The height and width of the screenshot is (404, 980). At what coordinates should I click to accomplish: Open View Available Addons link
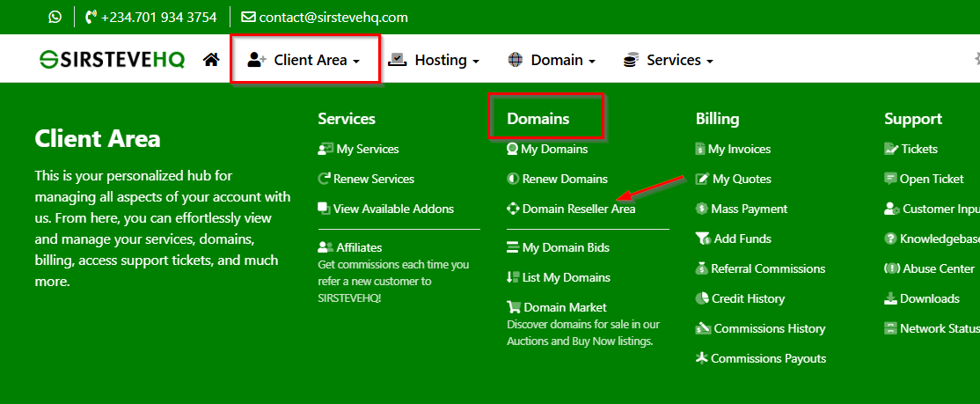tap(394, 209)
